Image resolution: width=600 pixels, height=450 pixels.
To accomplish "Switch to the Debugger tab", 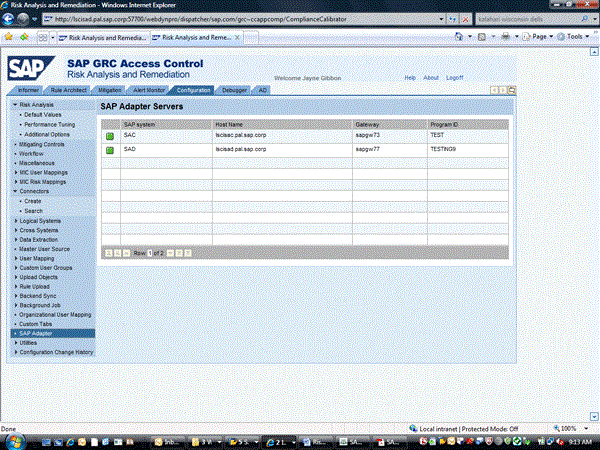I will pos(236,90).
